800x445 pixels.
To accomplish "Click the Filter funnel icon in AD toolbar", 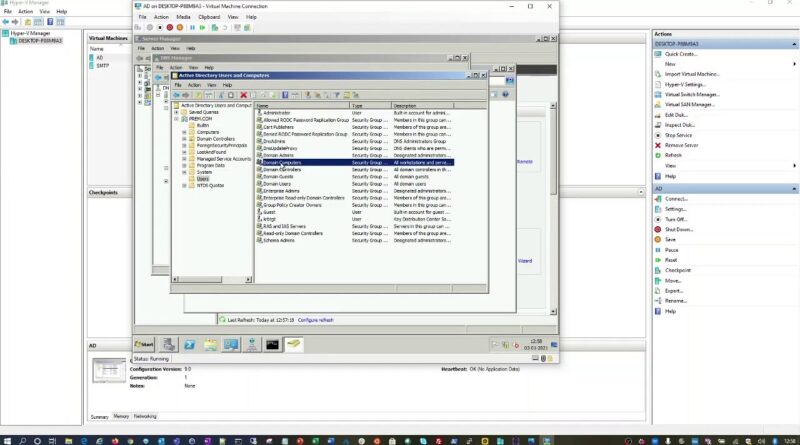I will point(337,95).
